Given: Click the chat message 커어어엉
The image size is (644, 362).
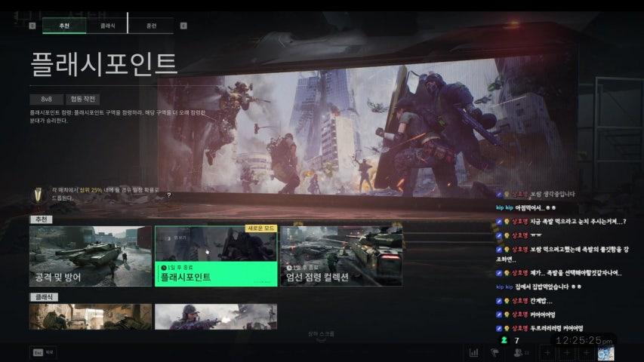Looking at the screenshot, I should coord(542,314).
